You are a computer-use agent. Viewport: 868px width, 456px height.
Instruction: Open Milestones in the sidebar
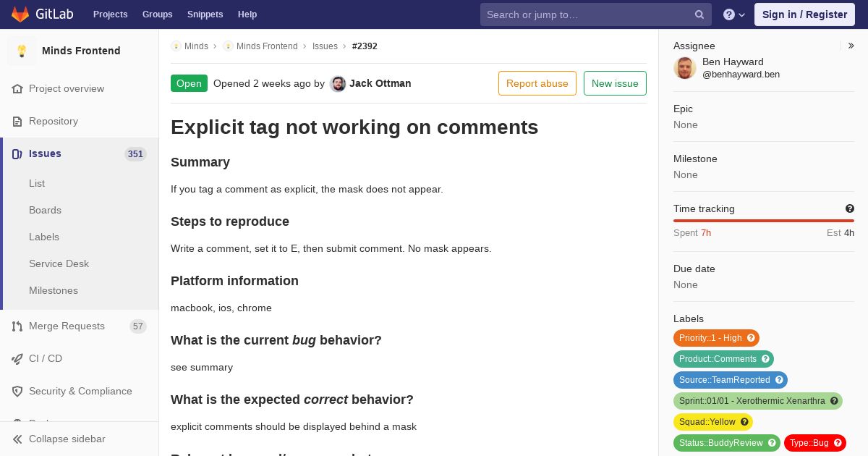point(54,290)
